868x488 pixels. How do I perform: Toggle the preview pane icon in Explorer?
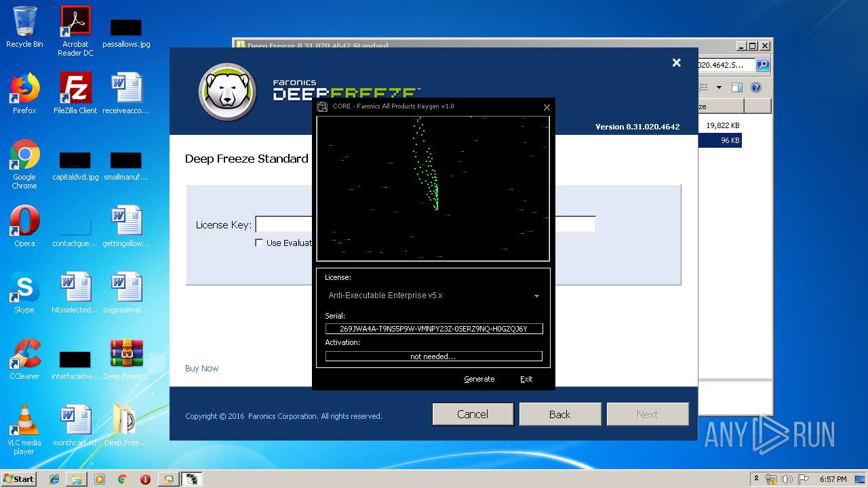(x=737, y=87)
